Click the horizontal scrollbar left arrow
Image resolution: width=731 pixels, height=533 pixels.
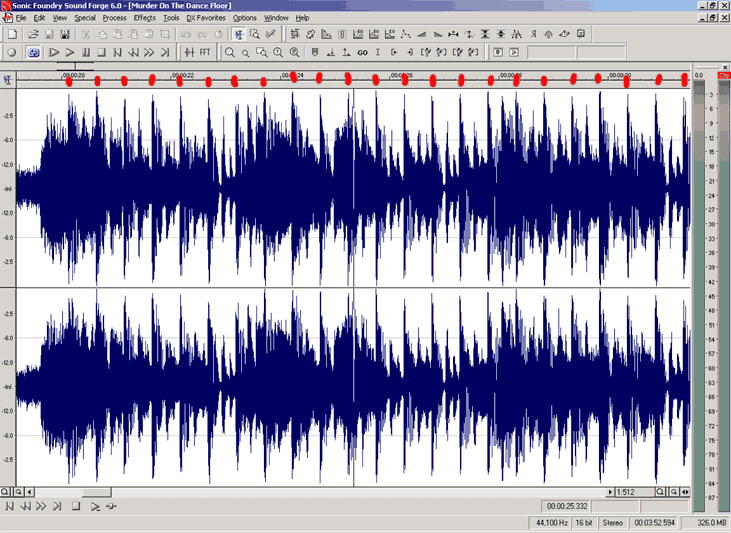point(29,492)
